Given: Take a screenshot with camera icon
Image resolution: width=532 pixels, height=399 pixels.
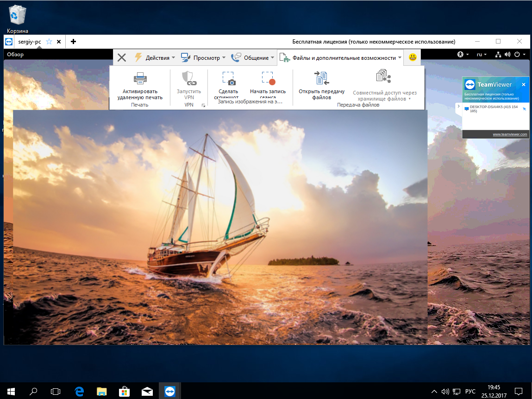Looking at the screenshot, I should 228,78.
